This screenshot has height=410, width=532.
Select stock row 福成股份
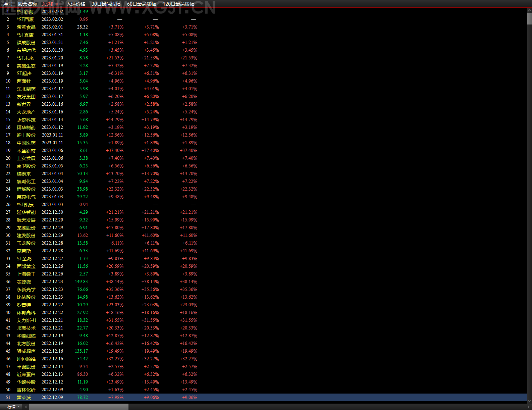pos(263,42)
